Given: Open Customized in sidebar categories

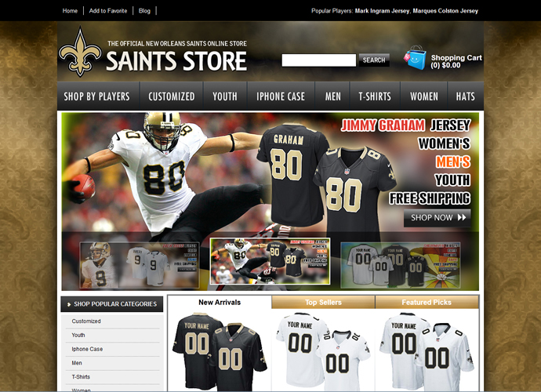Looking at the screenshot, I should 86,321.
